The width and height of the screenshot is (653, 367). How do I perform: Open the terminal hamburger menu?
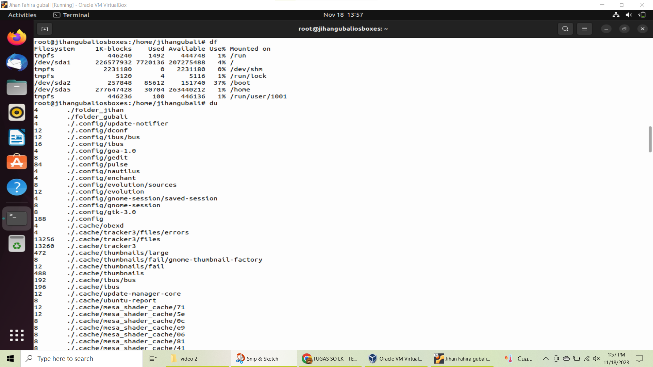pyautogui.click(x=584, y=29)
